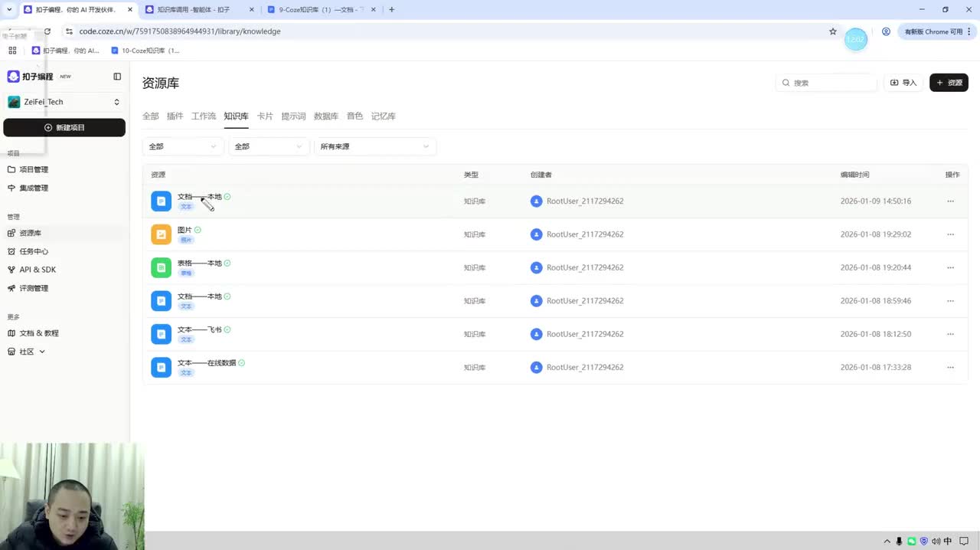Open the green 表格——本地 table icon
This screenshot has width=980, height=550.
pyautogui.click(x=161, y=267)
